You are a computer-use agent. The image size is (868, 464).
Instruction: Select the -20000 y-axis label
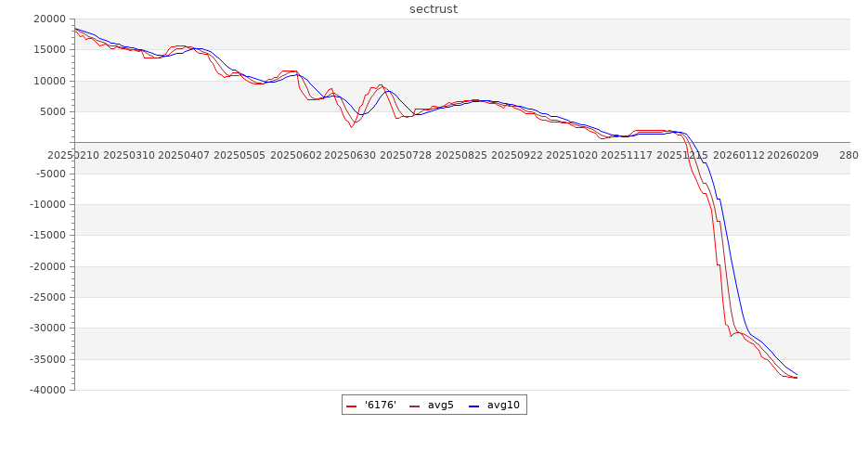(45, 266)
